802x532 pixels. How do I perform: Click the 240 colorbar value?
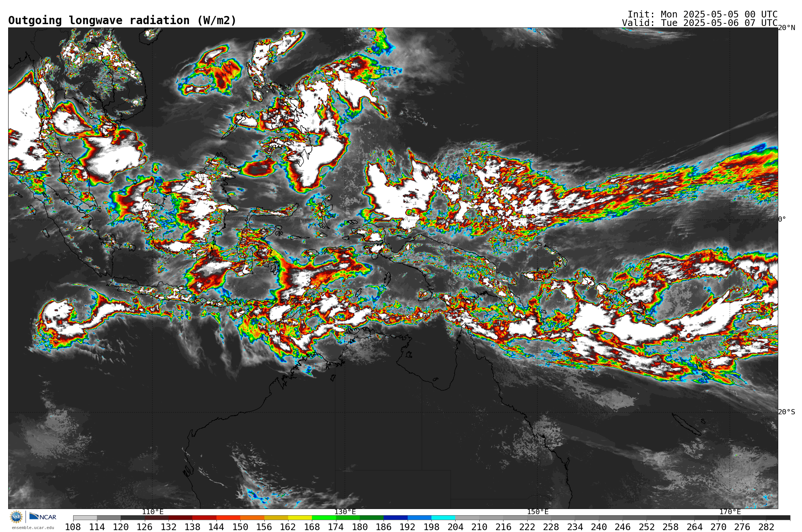599,527
